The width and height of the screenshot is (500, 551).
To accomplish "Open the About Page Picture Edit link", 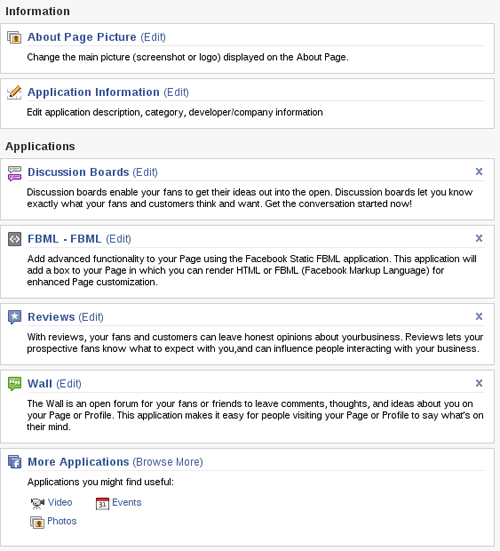I will tap(153, 37).
